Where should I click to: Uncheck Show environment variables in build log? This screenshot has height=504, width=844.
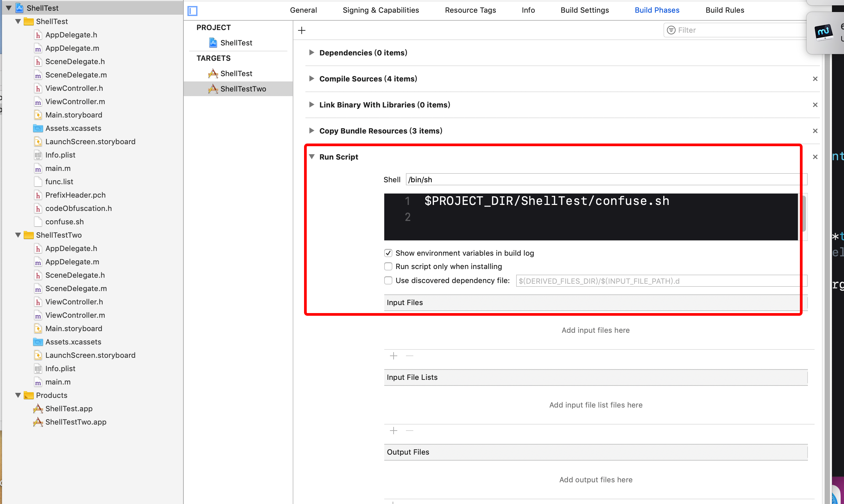[388, 253]
